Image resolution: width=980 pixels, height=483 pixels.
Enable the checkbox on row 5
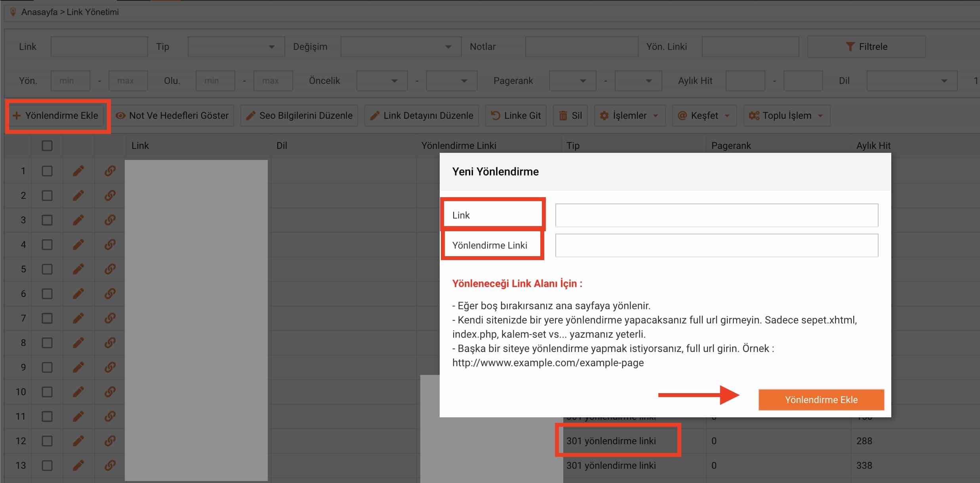coord(47,269)
